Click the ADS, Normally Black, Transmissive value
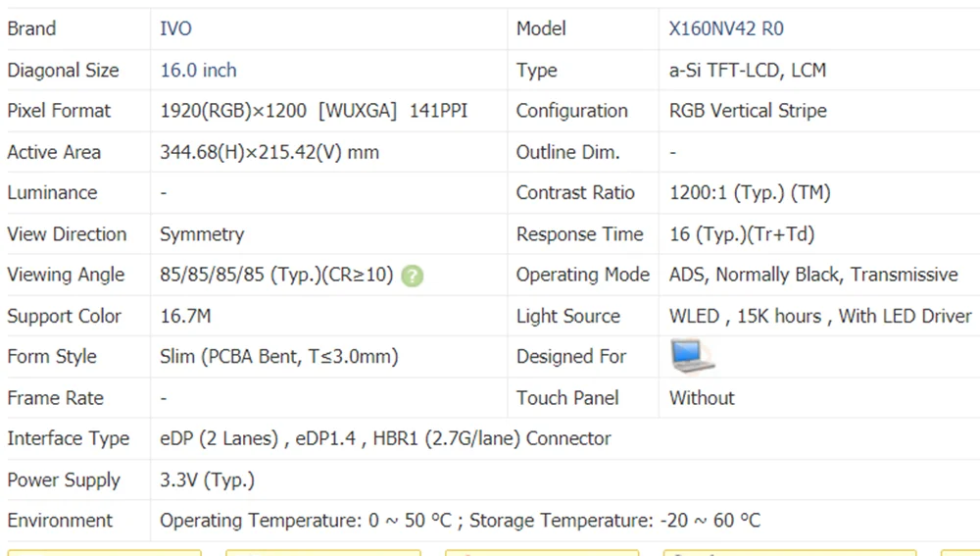 click(813, 275)
